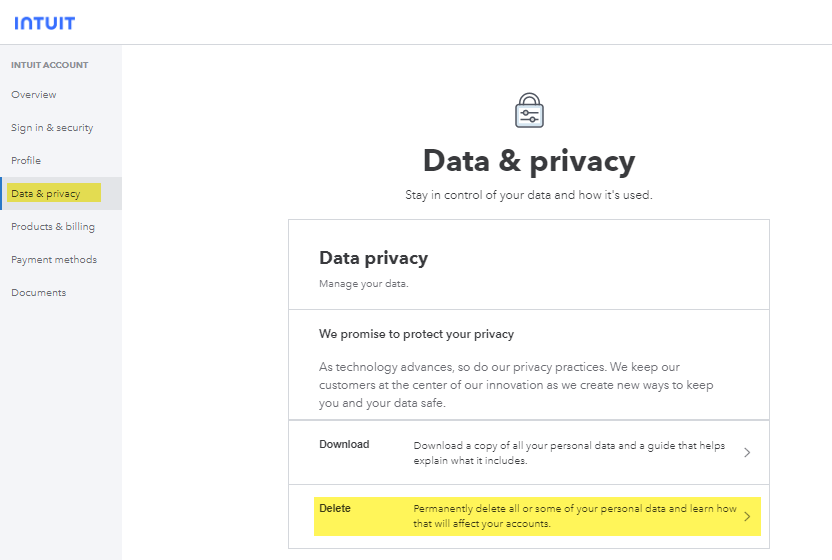Open the Profile section

coord(26,161)
